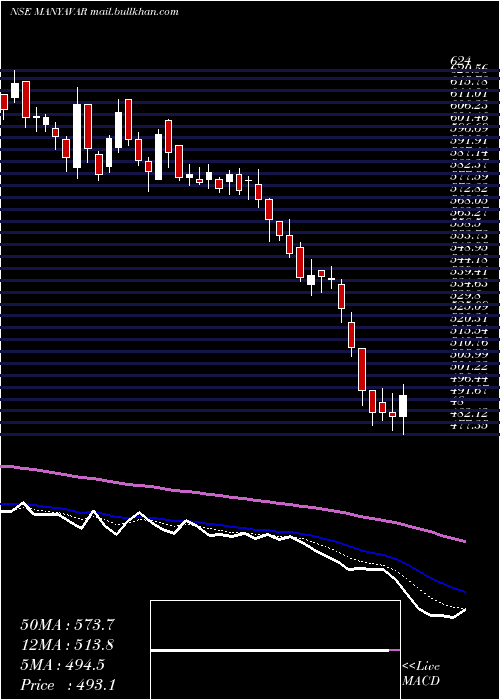
Task: Click the 520.31 price axis label
Action: 468,319
